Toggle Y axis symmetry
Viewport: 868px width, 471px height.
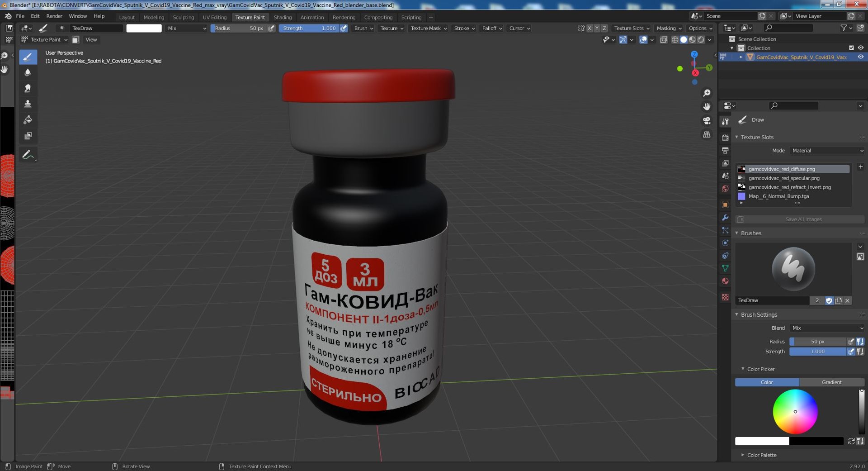[597, 28]
